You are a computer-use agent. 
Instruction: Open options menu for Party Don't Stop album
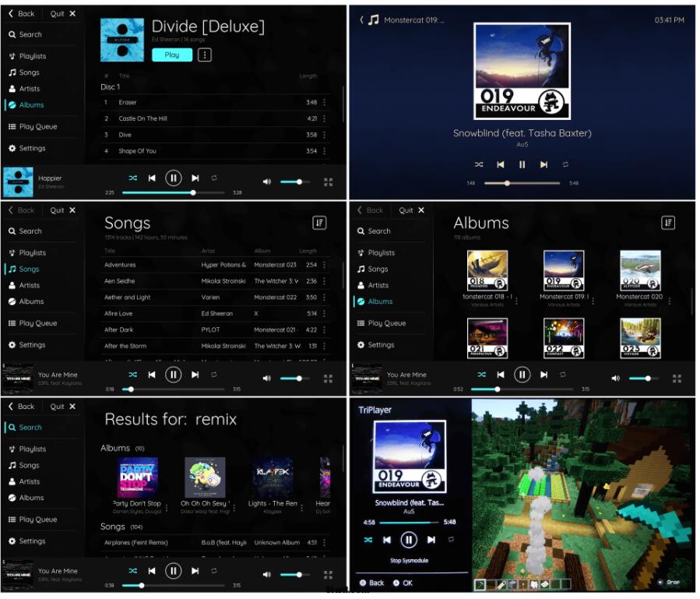167,508
